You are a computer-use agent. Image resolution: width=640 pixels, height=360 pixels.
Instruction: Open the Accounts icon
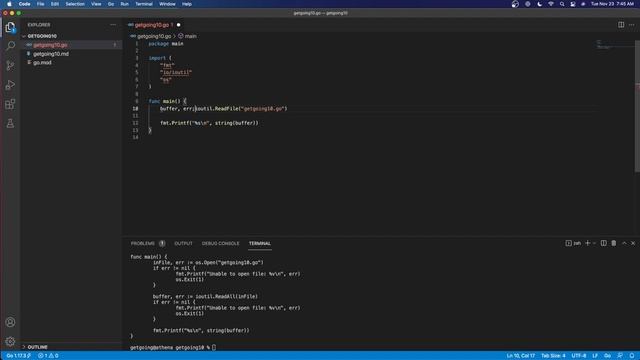pos(10,322)
